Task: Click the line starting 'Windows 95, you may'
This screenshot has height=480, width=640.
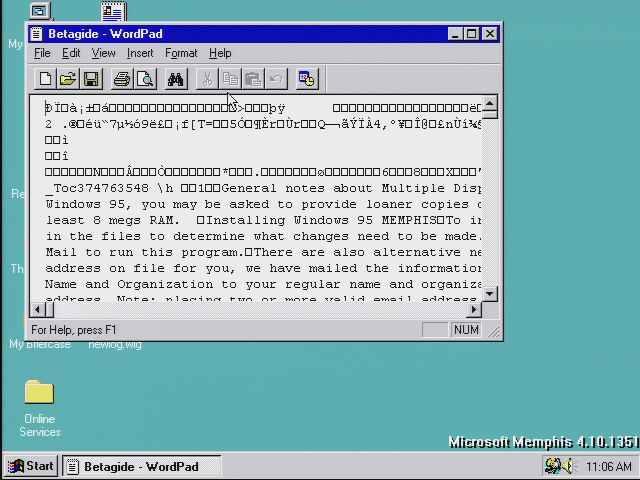Action: 263,204
